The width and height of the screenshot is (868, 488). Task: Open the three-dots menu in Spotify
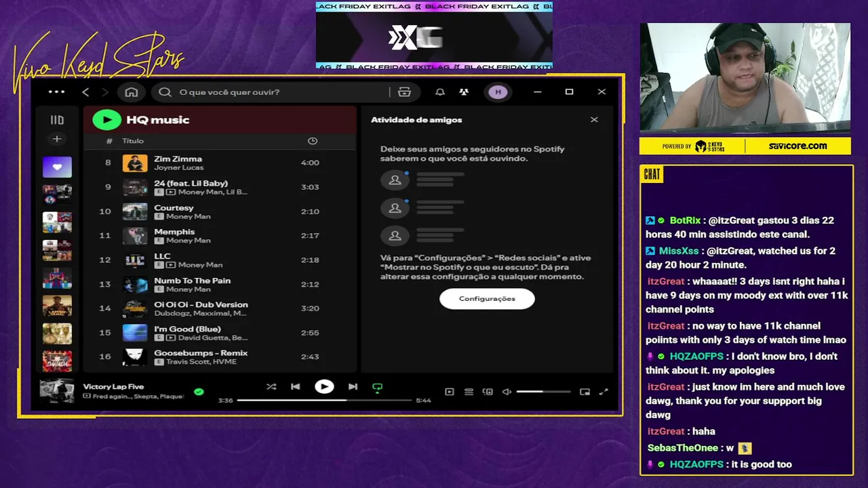[57, 92]
